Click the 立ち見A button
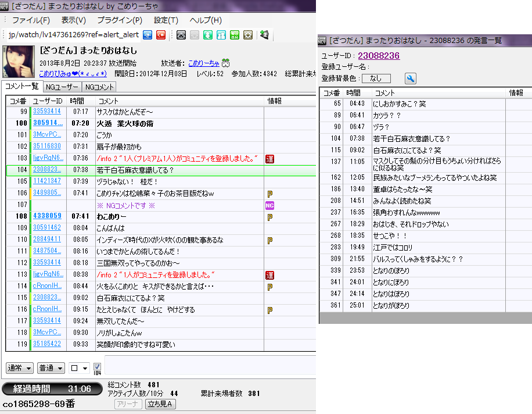The width and height of the screenshot is (532, 414). 160,404
